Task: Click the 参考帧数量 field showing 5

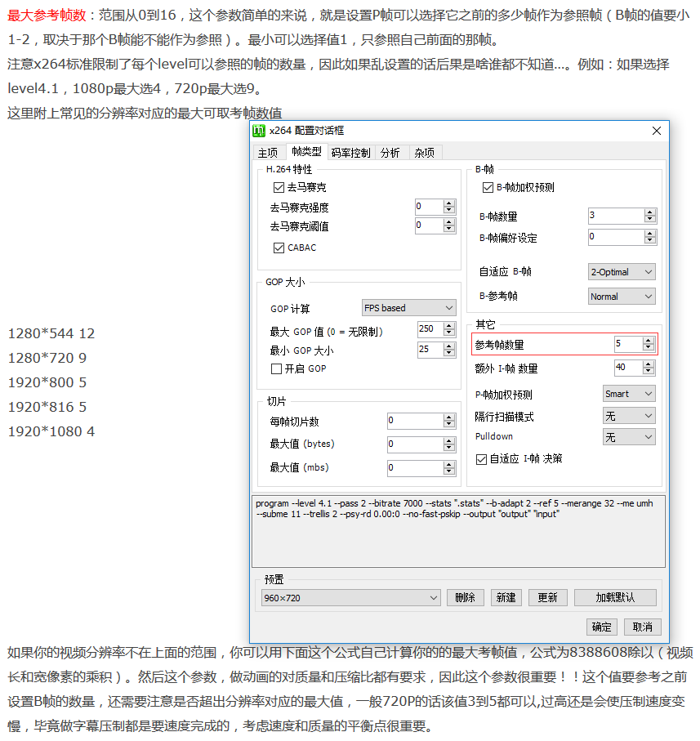Action: 628,344
